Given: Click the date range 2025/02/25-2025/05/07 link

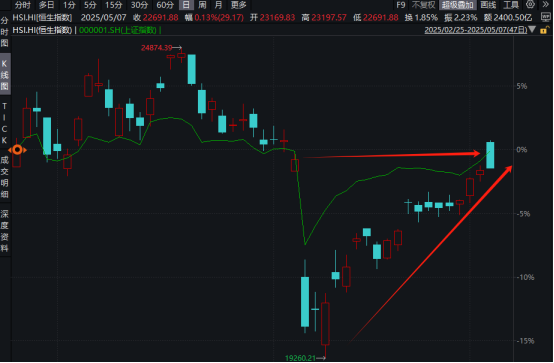Looking at the screenshot, I should [476, 30].
